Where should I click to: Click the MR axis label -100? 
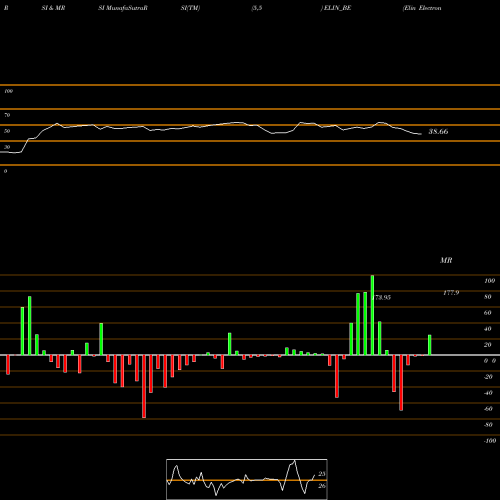(x=490, y=441)
